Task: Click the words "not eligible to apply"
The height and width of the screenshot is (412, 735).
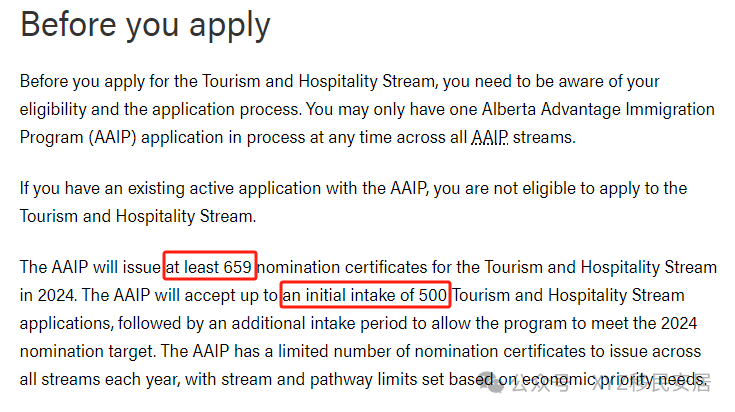Action: tap(583, 187)
